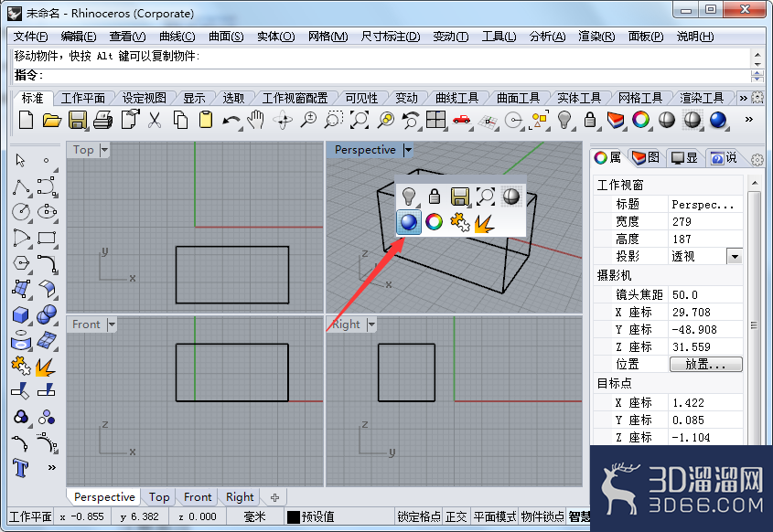Image resolution: width=773 pixels, height=532 pixels.
Task: Select the Right viewport tab at bottom
Action: point(240,497)
